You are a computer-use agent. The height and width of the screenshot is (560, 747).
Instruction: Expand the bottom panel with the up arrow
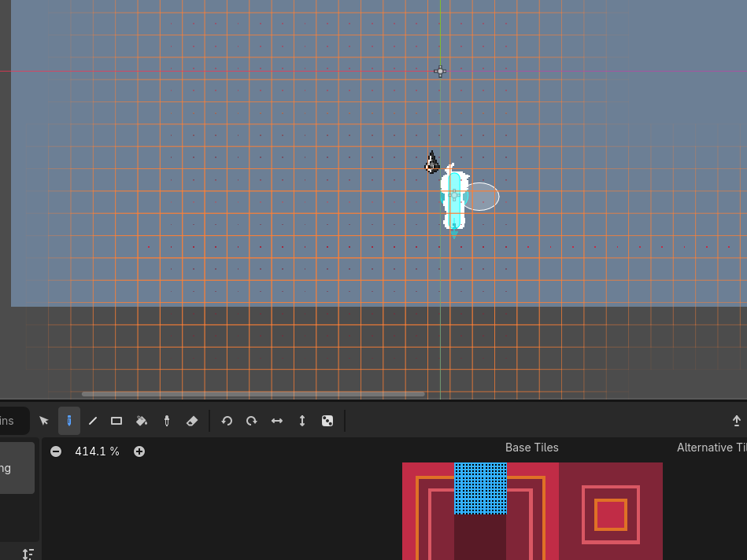pos(737,421)
